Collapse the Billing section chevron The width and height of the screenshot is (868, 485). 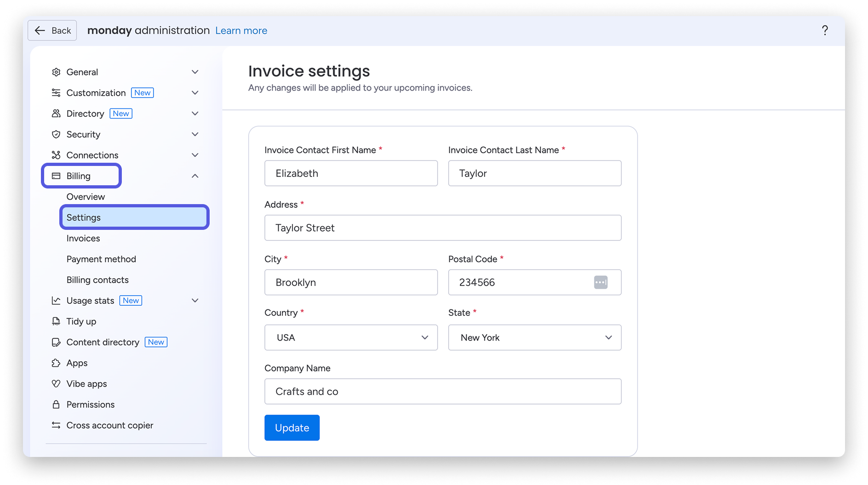(195, 176)
